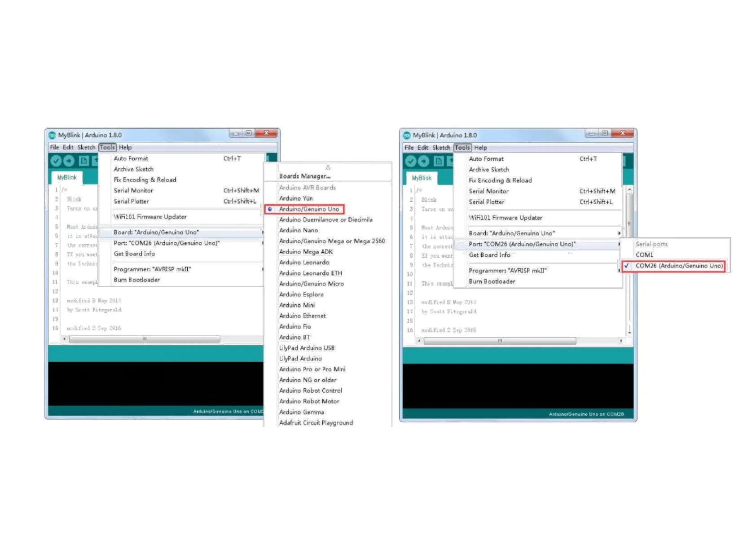Click horizontal scrollbar thumb in the boards-list window

pos(145,339)
